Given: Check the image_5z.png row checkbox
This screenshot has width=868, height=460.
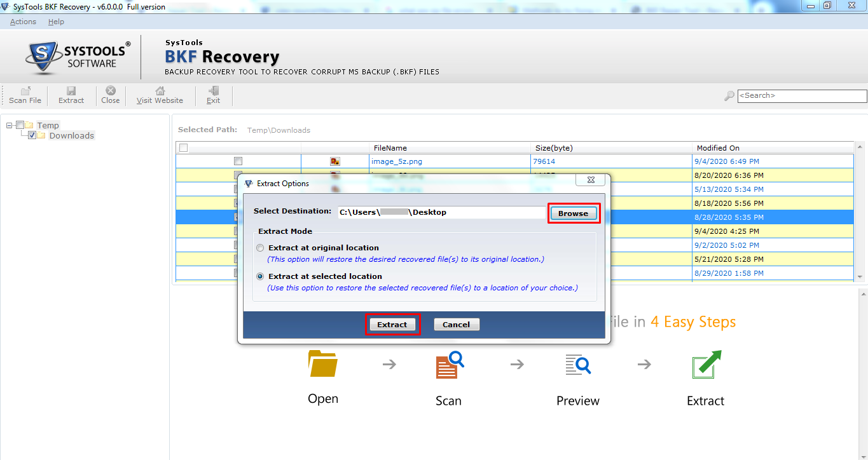Looking at the screenshot, I should tap(238, 161).
